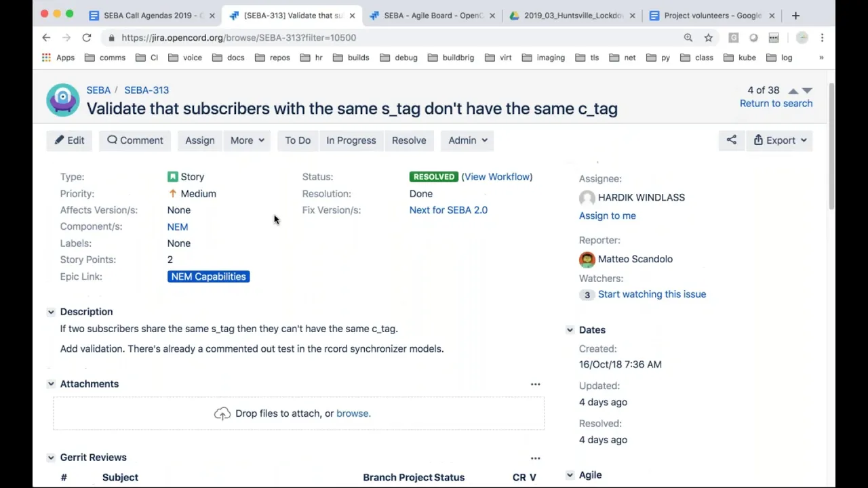
Task: Click Return to search link
Action: pos(776,104)
